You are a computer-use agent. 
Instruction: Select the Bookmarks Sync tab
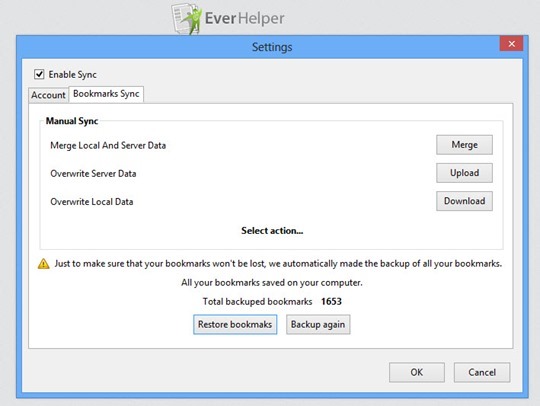[x=106, y=94]
